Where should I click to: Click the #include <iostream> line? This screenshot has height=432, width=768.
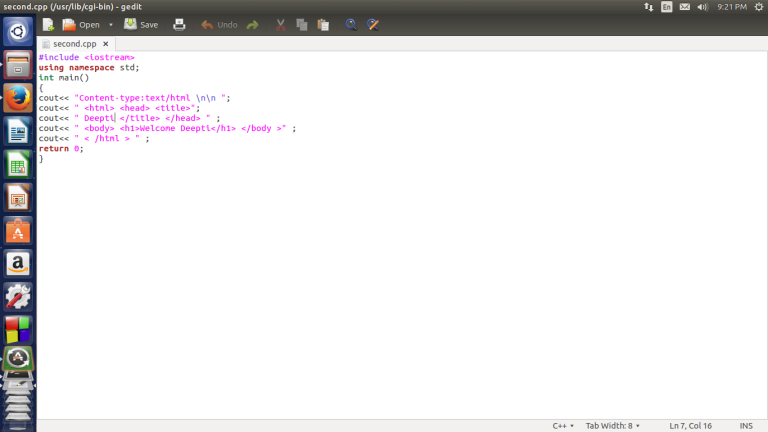[x=87, y=57]
